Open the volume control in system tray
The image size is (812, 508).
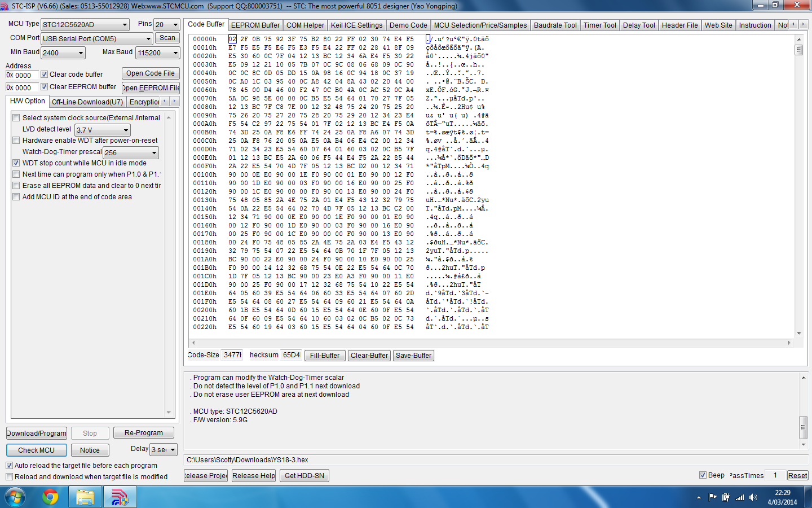coord(753,497)
